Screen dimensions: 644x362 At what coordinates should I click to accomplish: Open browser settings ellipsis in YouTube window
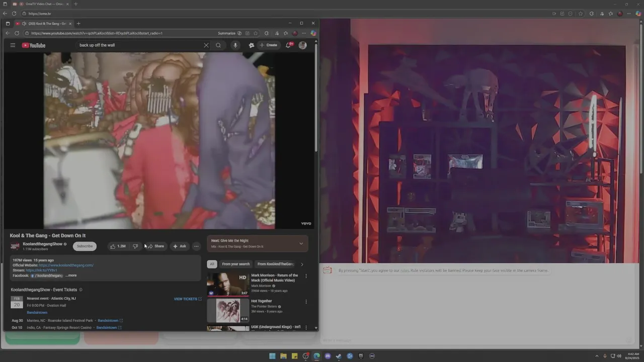304,33
